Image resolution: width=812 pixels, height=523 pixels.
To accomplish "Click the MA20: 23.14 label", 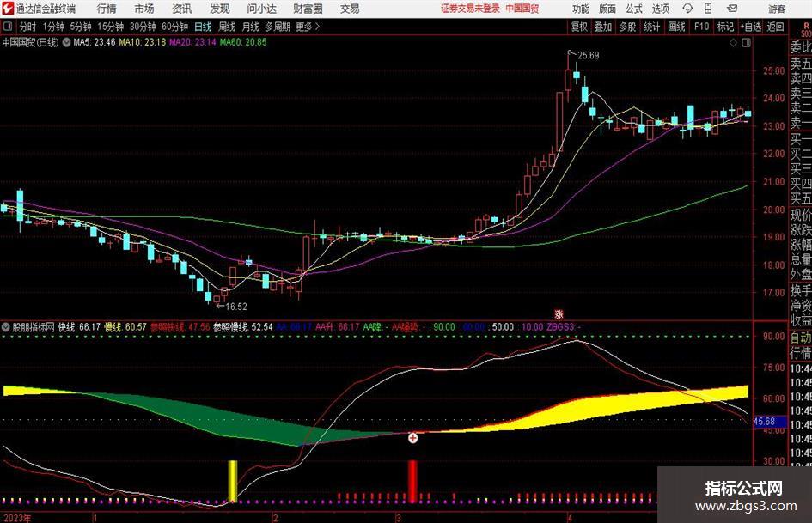I will pyautogui.click(x=192, y=42).
